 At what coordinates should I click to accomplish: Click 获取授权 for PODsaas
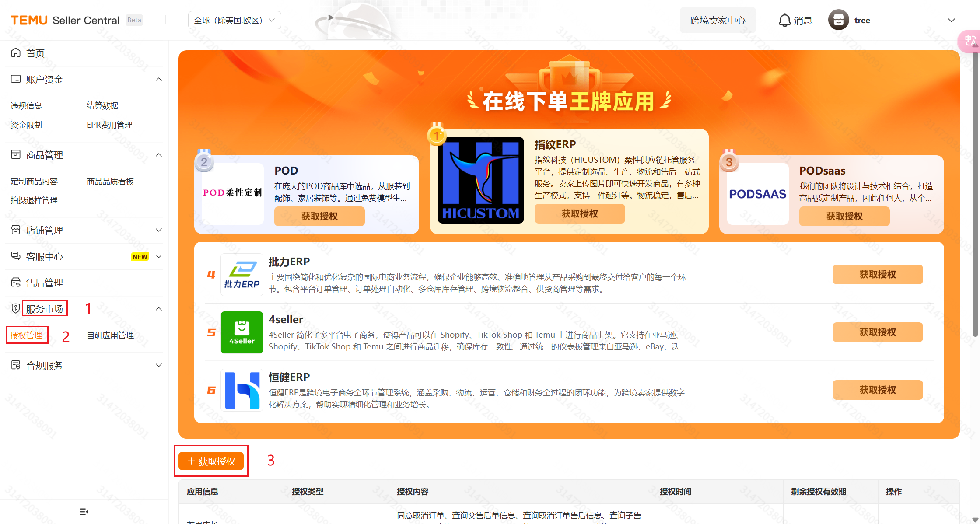pos(844,216)
